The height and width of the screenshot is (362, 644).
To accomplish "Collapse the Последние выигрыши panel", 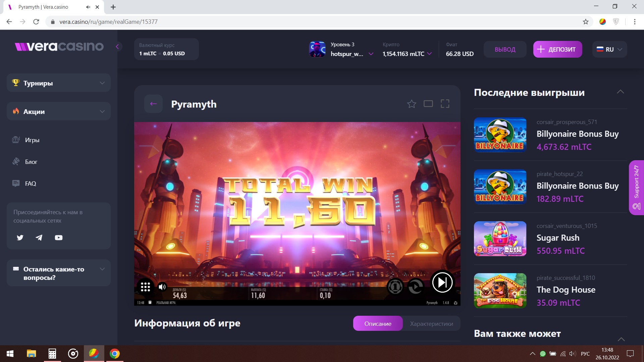I will (x=620, y=92).
